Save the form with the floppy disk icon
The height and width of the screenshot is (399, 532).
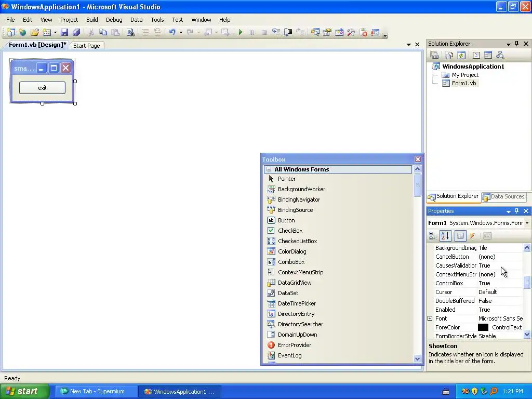64,32
